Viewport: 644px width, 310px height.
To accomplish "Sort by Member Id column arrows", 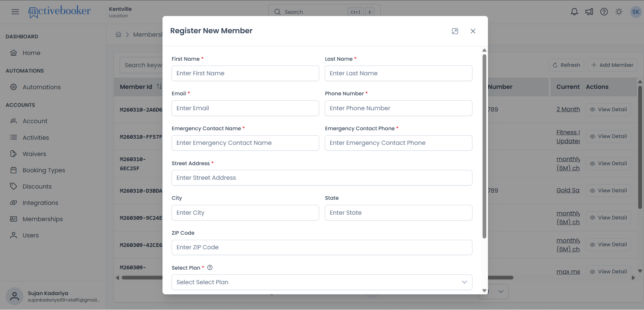I will click(159, 86).
